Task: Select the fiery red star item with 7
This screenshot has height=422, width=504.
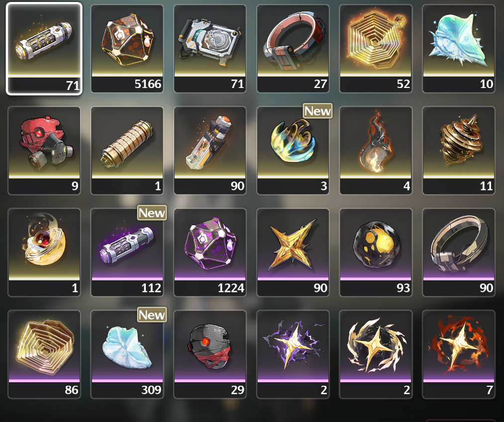Action: [x=459, y=354]
